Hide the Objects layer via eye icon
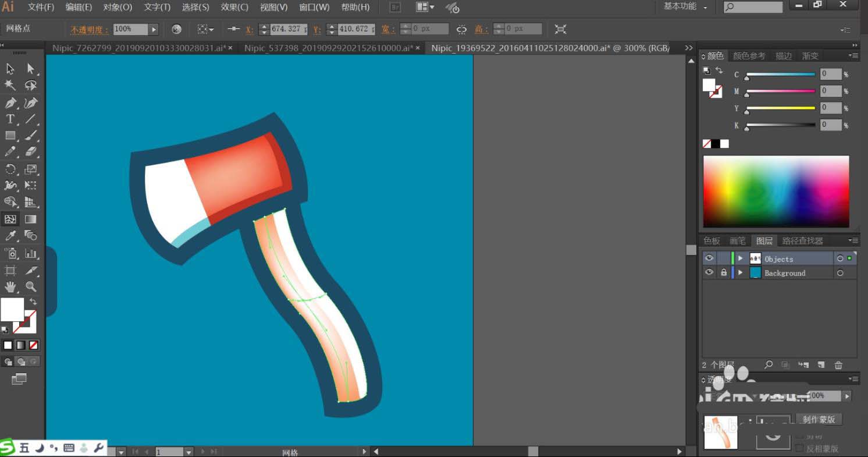The height and width of the screenshot is (457, 868). [x=709, y=258]
